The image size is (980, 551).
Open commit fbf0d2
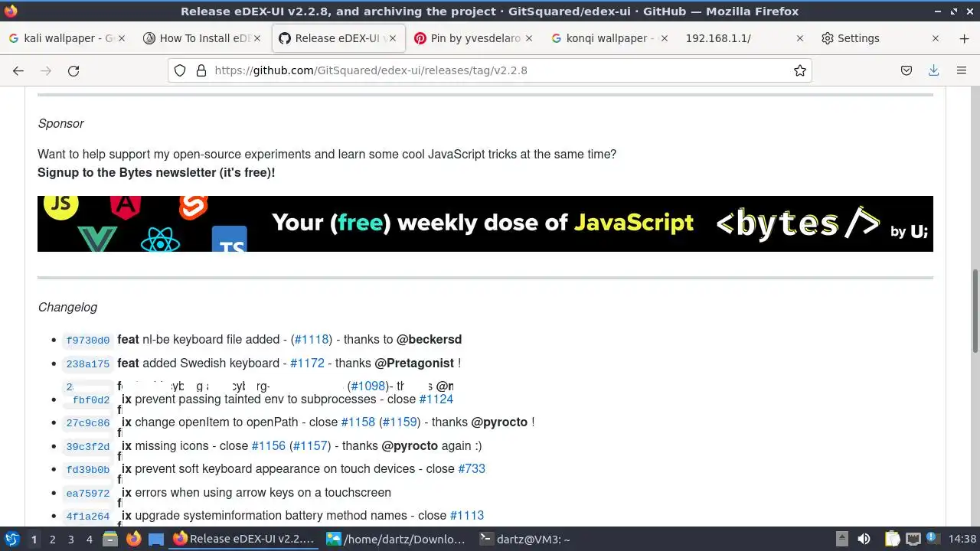(91, 400)
